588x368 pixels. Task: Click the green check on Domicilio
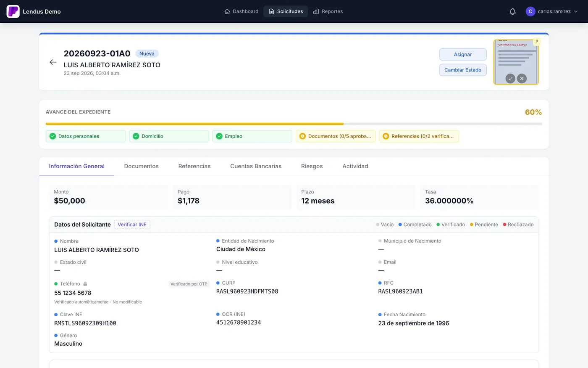click(x=136, y=136)
